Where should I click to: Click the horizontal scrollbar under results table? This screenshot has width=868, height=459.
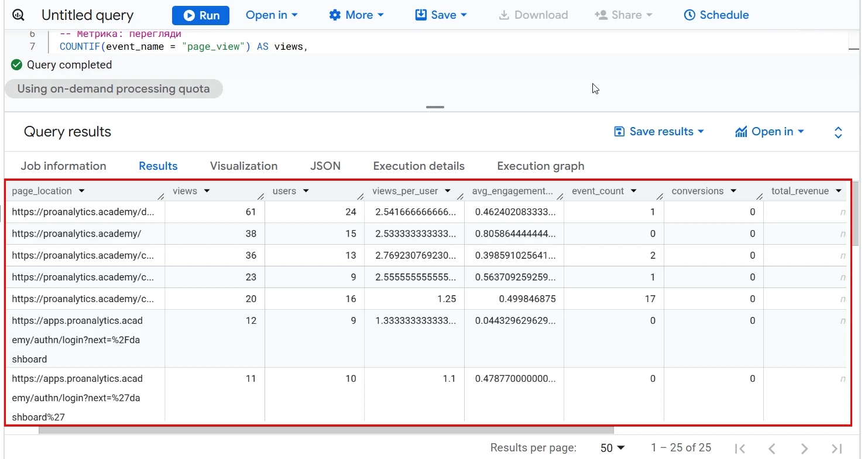tap(326, 430)
